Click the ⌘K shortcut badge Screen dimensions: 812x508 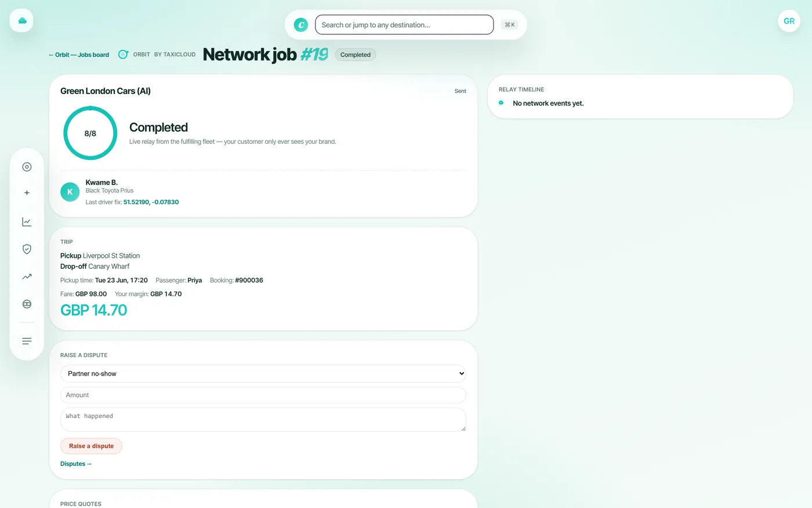tap(510, 25)
